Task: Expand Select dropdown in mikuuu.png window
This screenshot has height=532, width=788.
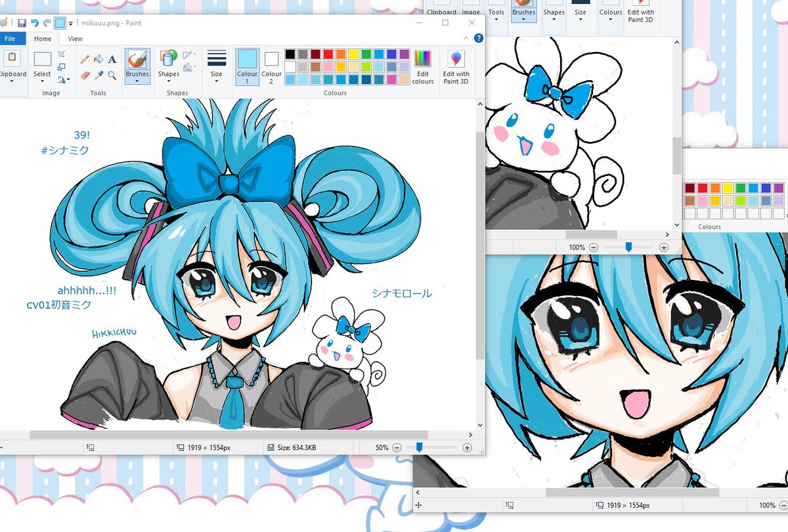Action: 42,81
